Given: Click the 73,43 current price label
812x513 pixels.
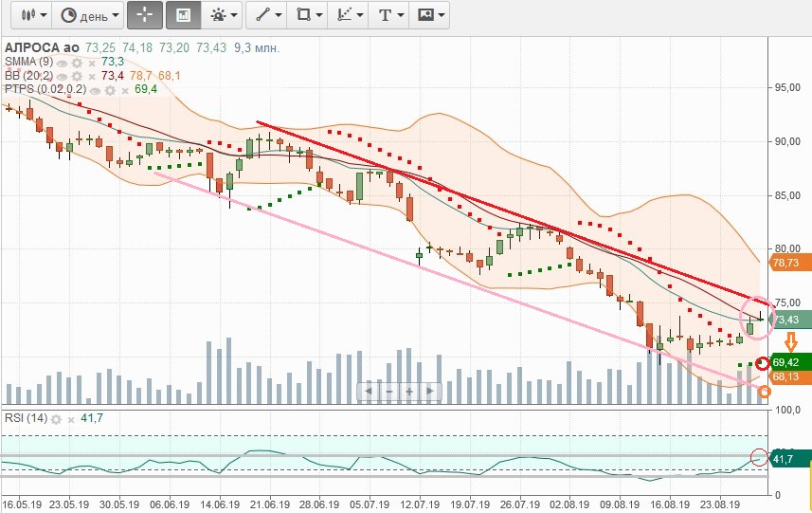Looking at the screenshot, I should (x=790, y=321).
